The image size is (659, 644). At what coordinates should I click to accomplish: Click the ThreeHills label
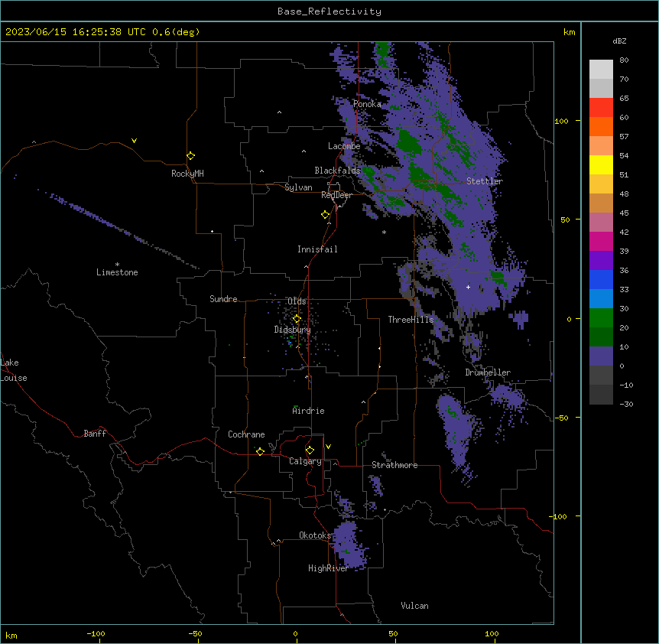[x=411, y=320]
